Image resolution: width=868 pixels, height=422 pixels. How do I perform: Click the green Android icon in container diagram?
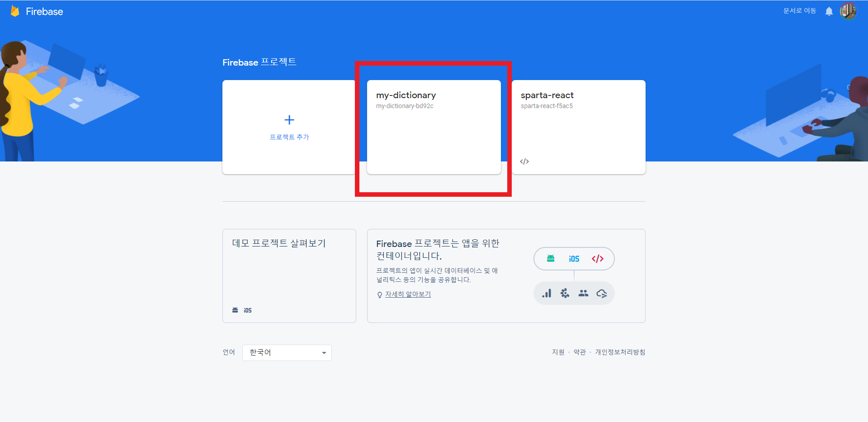click(x=551, y=258)
